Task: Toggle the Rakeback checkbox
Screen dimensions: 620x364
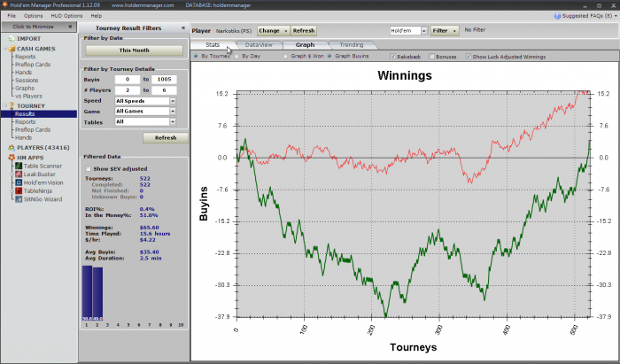Action: [x=392, y=57]
